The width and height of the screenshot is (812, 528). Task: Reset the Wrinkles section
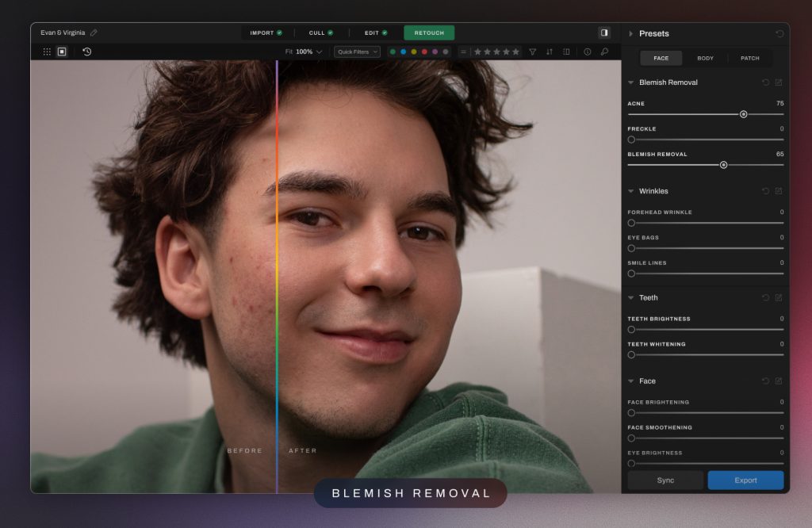765,191
